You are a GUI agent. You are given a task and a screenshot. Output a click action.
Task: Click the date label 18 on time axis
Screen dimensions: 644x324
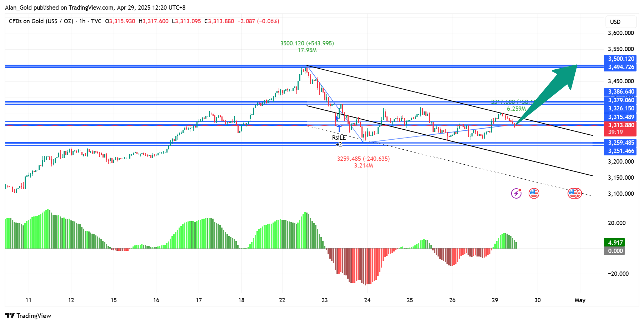tap(241, 300)
